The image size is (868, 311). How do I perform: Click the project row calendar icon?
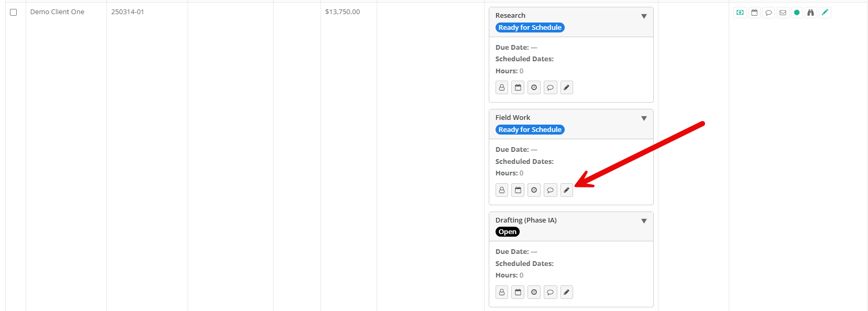(754, 13)
